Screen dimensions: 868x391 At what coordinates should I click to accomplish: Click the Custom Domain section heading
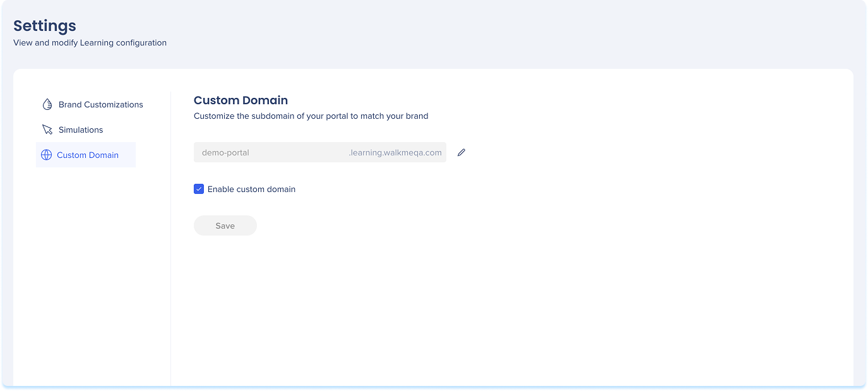pyautogui.click(x=241, y=100)
